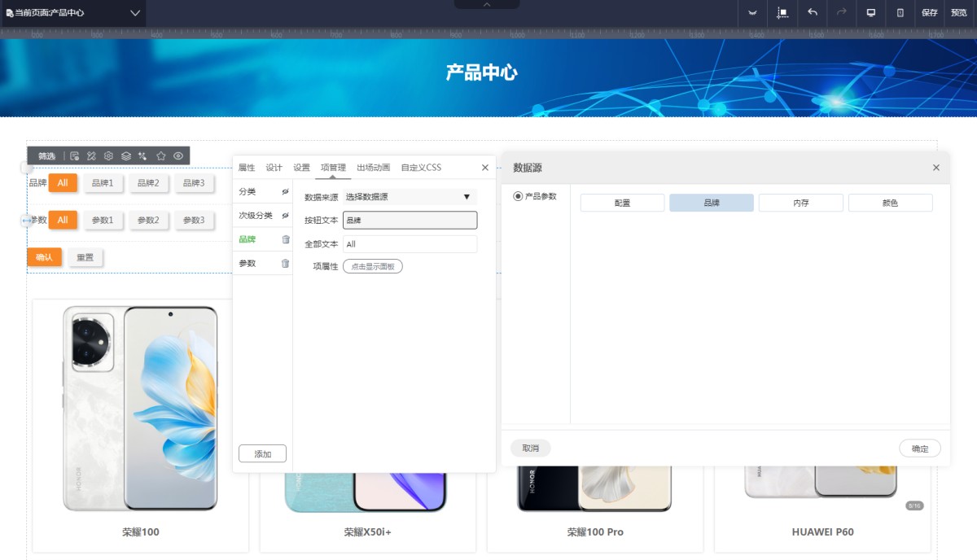Open the 选择数据源 dropdown
Image resolution: width=977 pixels, height=560 pixels.
[x=410, y=197]
